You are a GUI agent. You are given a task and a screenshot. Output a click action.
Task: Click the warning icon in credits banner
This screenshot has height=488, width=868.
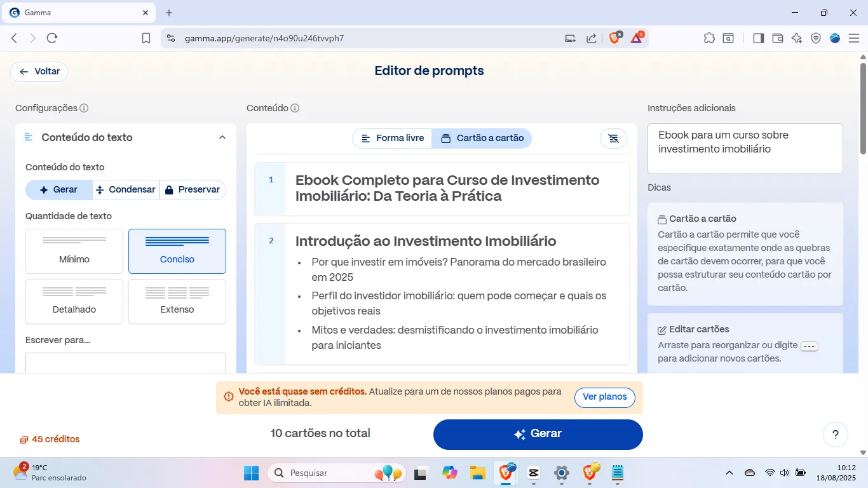229,397
